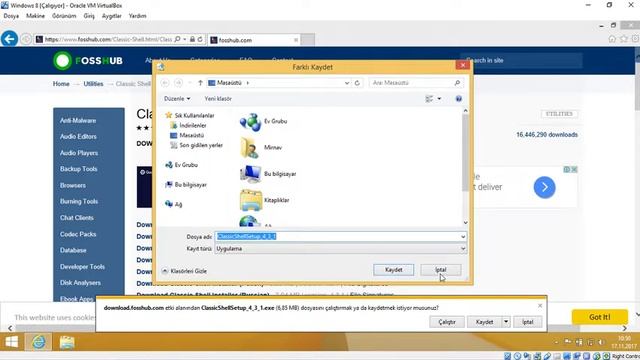The image size is (640, 360).
Task: Open the Audio Editors category link
Action: tap(78, 137)
